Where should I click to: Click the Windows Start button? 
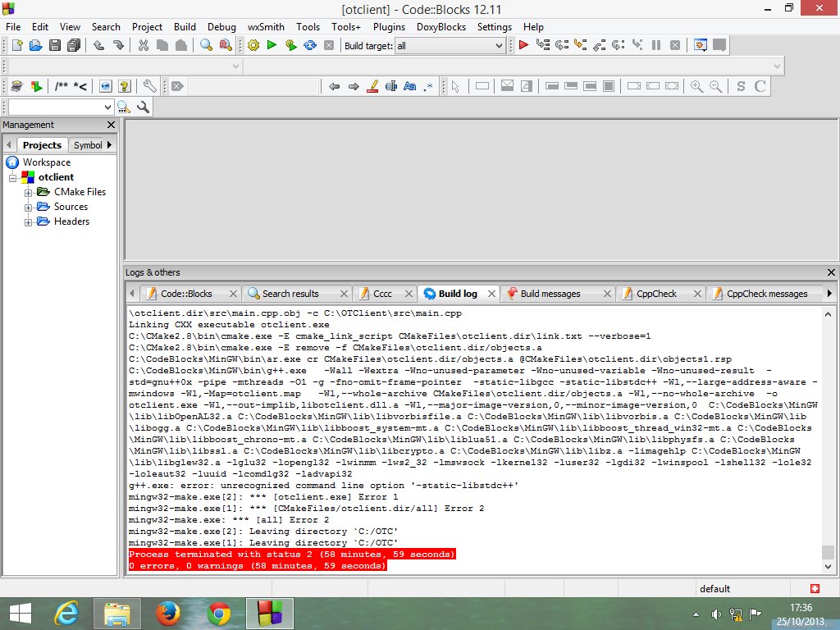(x=21, y=614)
